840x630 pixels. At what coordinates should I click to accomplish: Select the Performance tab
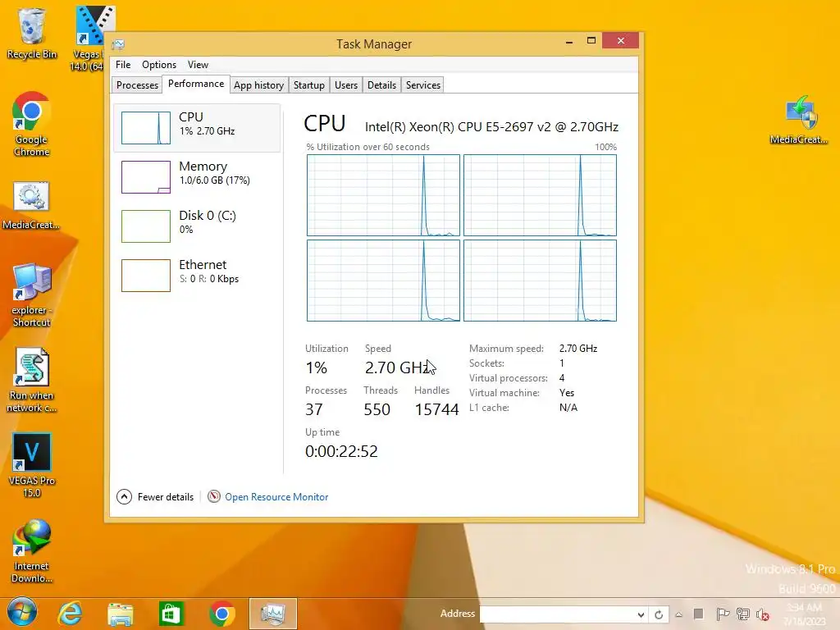(196, 84)
